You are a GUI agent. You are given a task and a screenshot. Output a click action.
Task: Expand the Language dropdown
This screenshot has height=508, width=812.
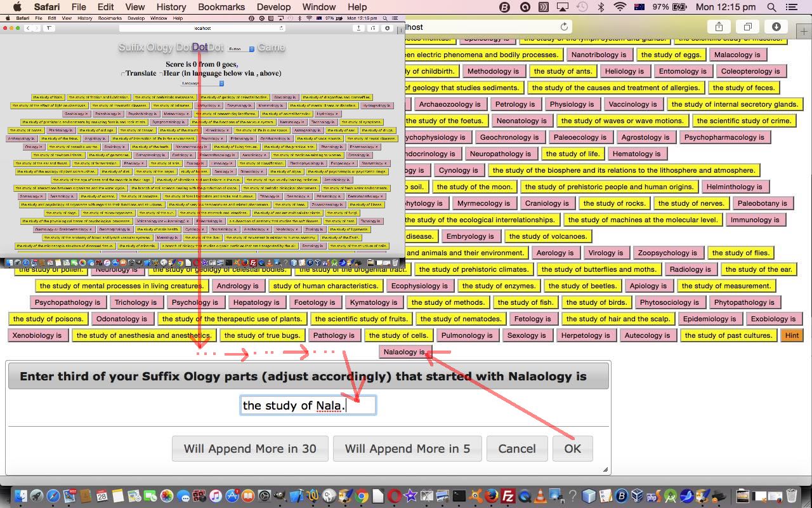pyautogui.click(x=202, y=83)
